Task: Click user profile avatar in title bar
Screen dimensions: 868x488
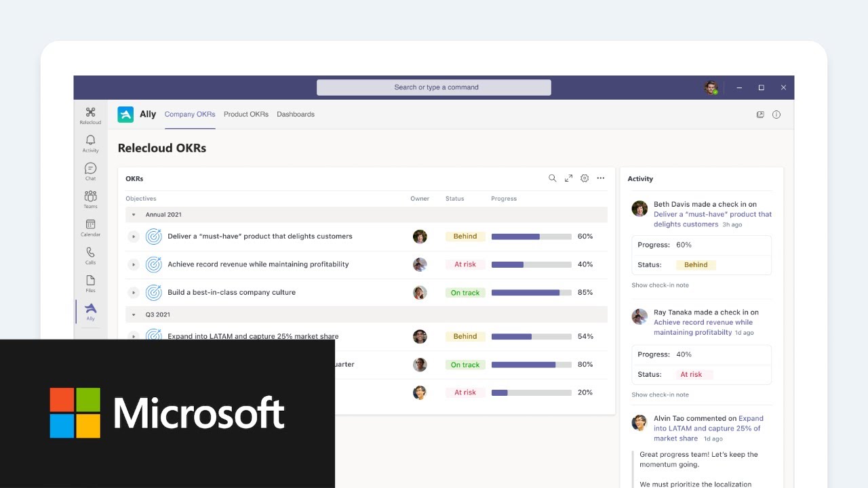Action: click(711, 87)
